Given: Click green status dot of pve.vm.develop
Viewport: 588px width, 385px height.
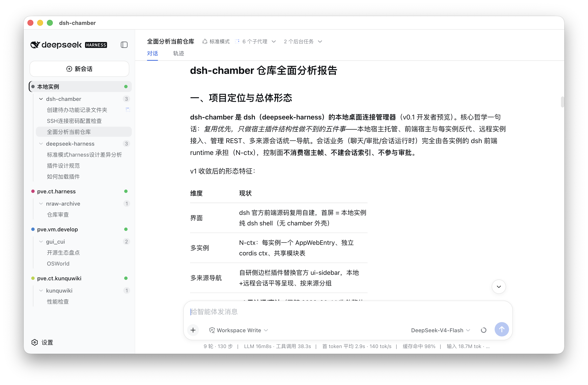Looking at the screenshot, I should click(x=126, y=229).
